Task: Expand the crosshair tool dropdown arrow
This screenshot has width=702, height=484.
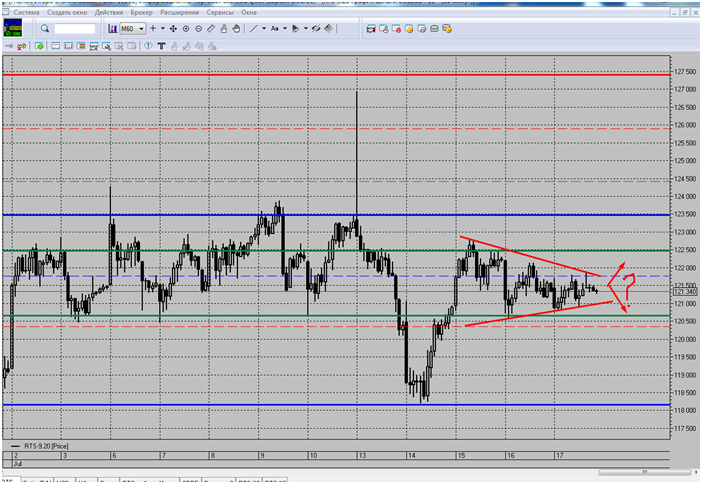Action: 163,29
